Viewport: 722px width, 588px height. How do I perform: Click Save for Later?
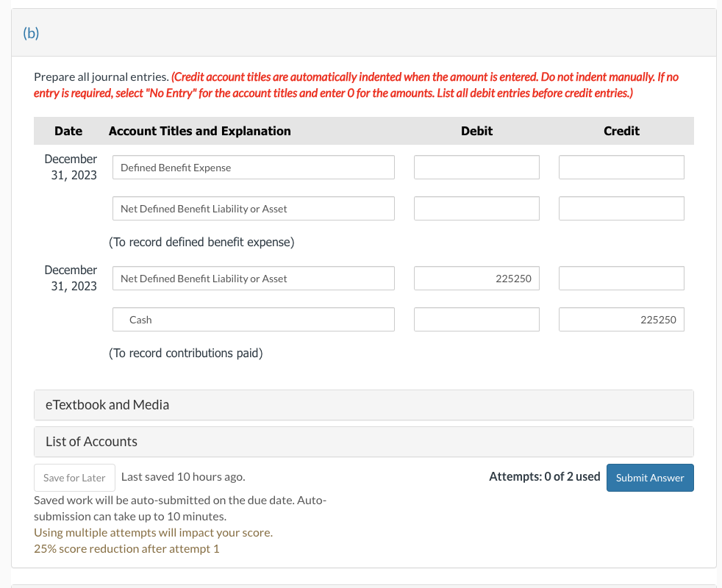tap(74, 478)
